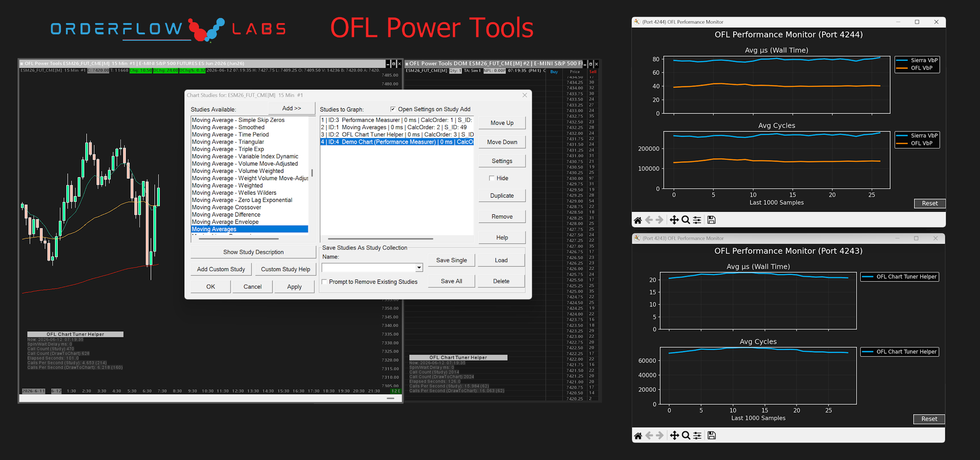Click Studies Available vertical scrollbar thumb
Viewport: 980px width, 460px height.
click(312, 173)
